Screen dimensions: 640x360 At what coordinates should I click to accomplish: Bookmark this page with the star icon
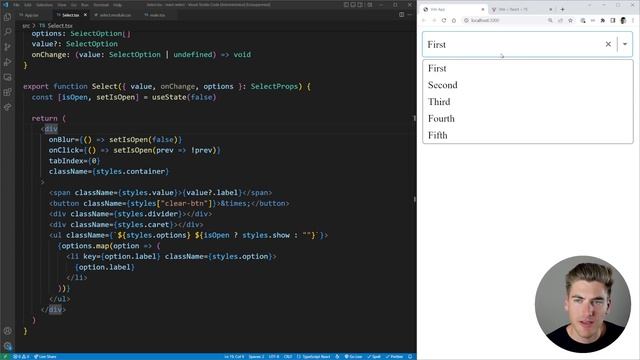tap(570, 20)
